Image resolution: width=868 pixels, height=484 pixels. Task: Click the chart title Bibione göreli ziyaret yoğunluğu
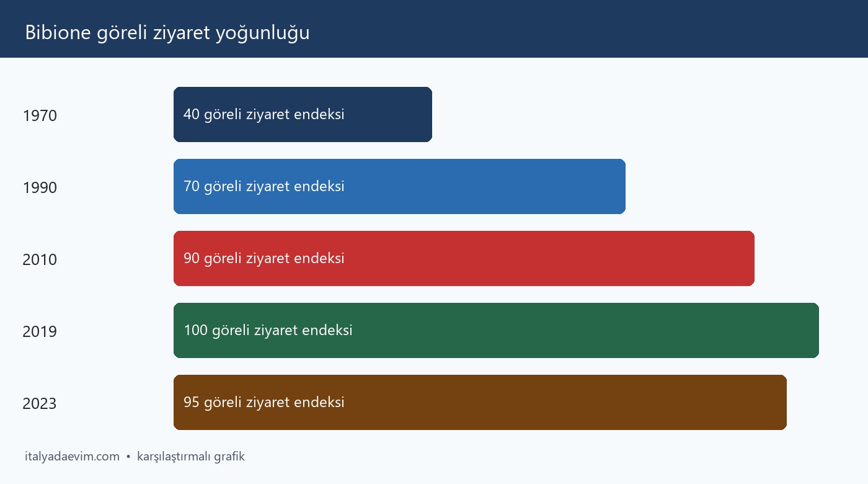[x=167, y=33]
